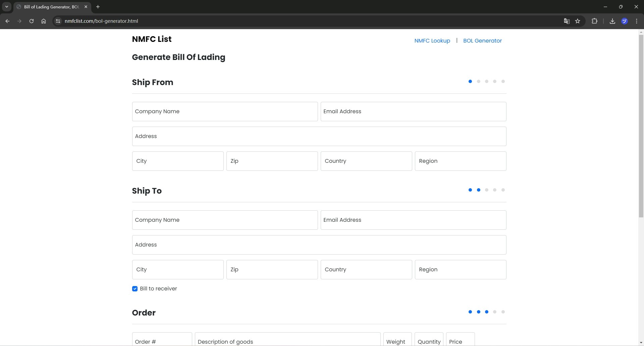Focus Ship From Email Address field

pyautogui.click(x=413, y=112)
